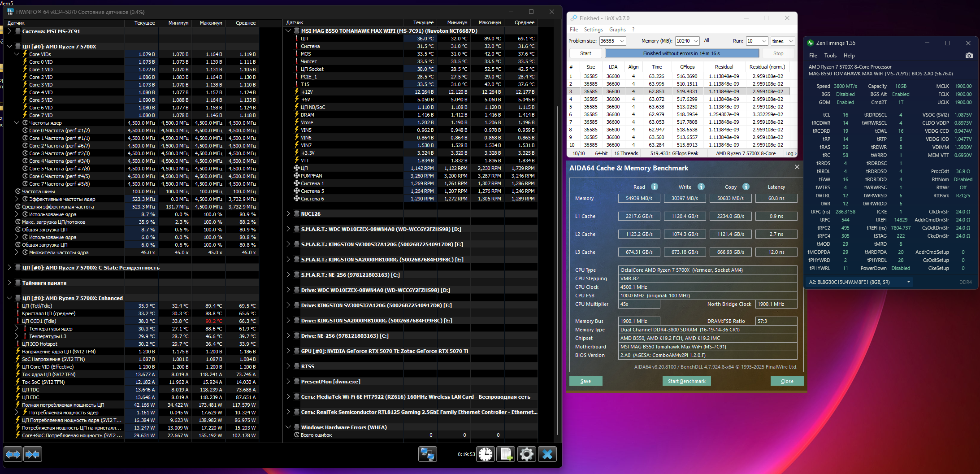Click lightning icon of +12V row
Viewport: 980px width, 474px height.
296,92
